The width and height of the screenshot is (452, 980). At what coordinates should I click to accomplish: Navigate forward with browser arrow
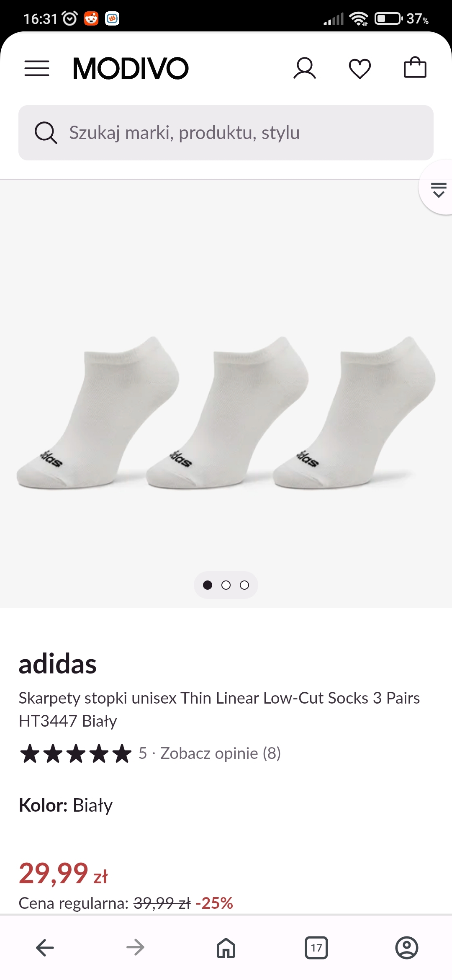coord(136,948)
